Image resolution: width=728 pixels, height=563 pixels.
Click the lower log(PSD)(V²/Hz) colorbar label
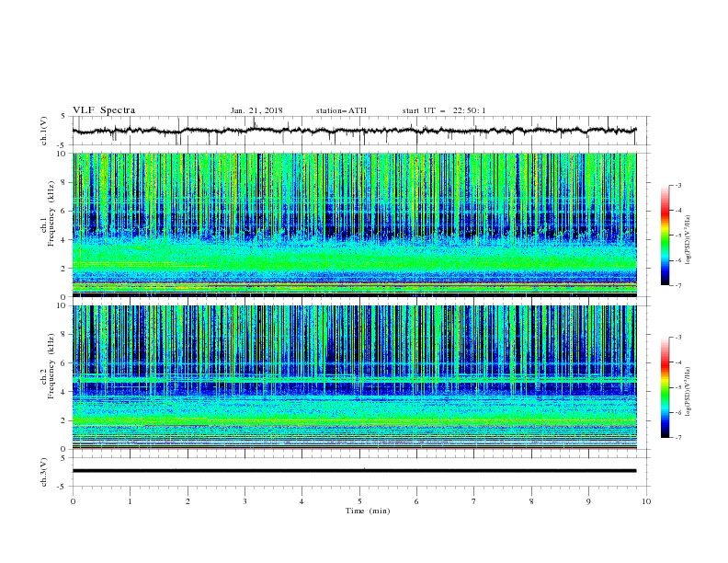pos(688,392)
